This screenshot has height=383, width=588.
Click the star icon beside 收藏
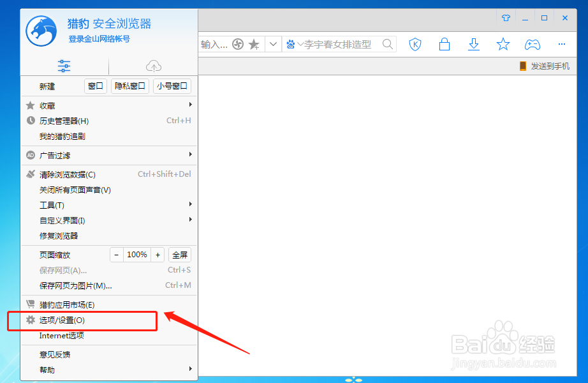pos(31,105)
